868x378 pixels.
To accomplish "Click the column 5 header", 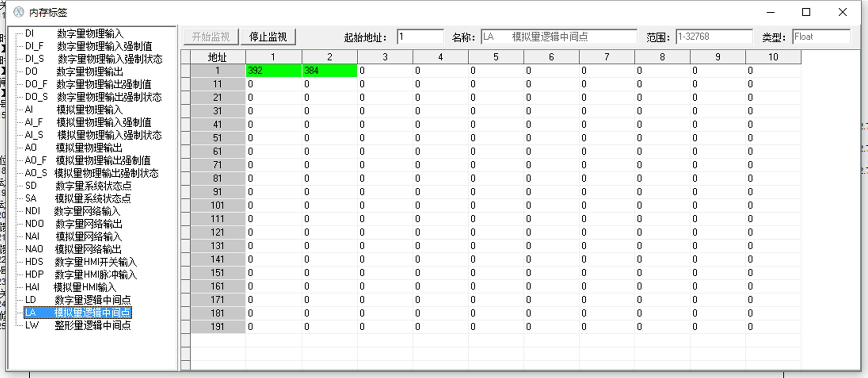I will pos(496,57).
